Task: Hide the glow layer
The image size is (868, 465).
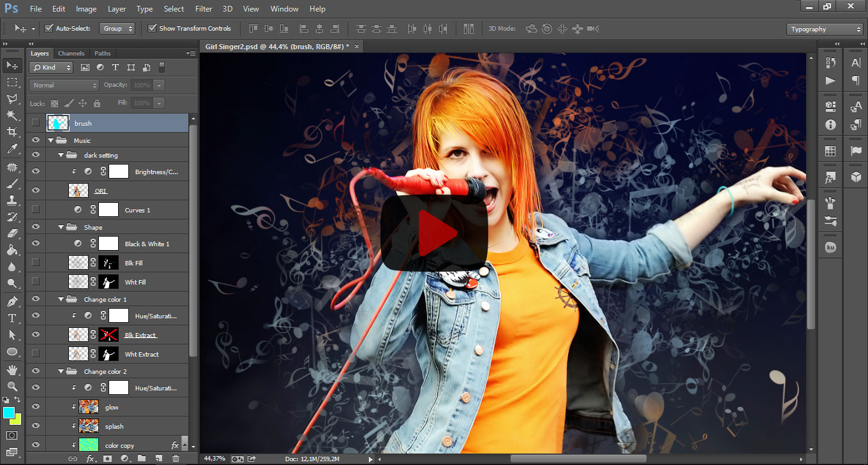Action: pos(36,406)
